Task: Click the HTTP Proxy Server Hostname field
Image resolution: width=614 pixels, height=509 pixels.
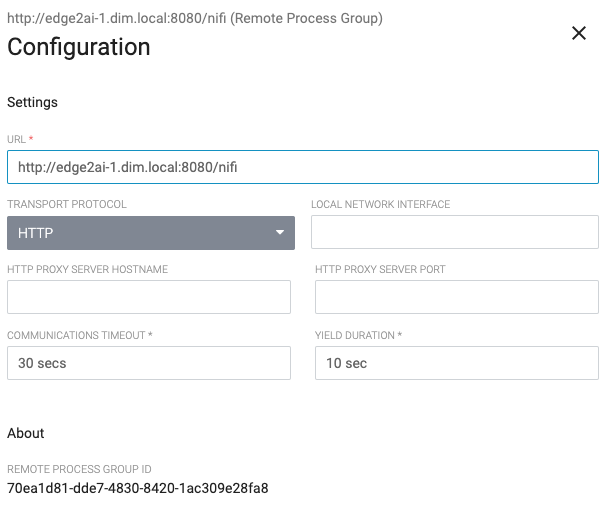Action: point(149,297)
